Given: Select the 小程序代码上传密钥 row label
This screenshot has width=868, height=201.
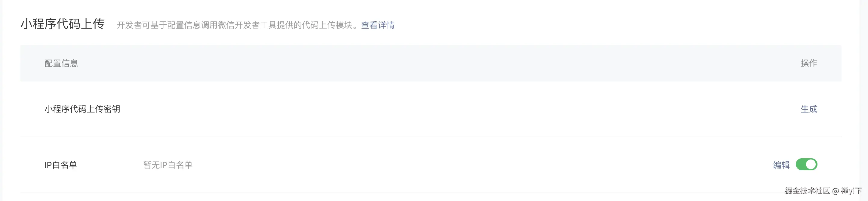Looking at the screenshot, I should click(x=82, y=109).
